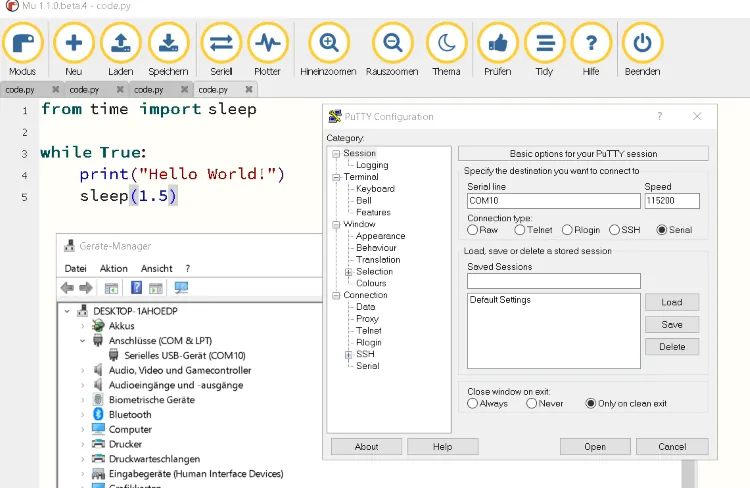Run the Prüfen code check
The height and width of the screenshot is (488, 750).
[x=497, y=43]
